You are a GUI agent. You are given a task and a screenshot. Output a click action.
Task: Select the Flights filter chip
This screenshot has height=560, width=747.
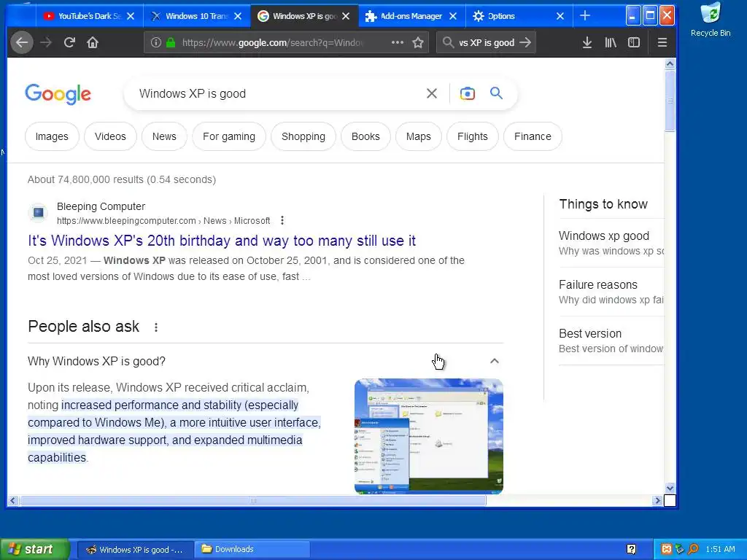tap(472, 136)
